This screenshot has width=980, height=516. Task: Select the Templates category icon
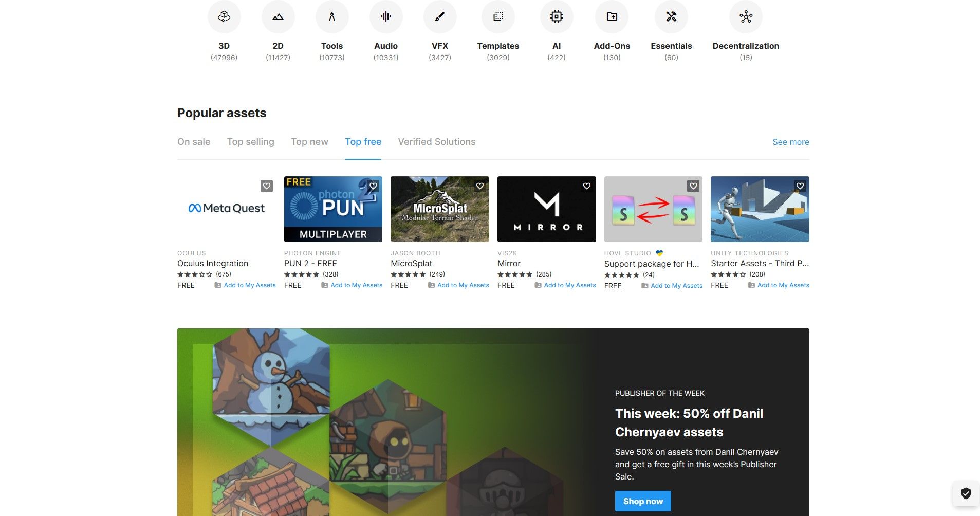(497, 16)
